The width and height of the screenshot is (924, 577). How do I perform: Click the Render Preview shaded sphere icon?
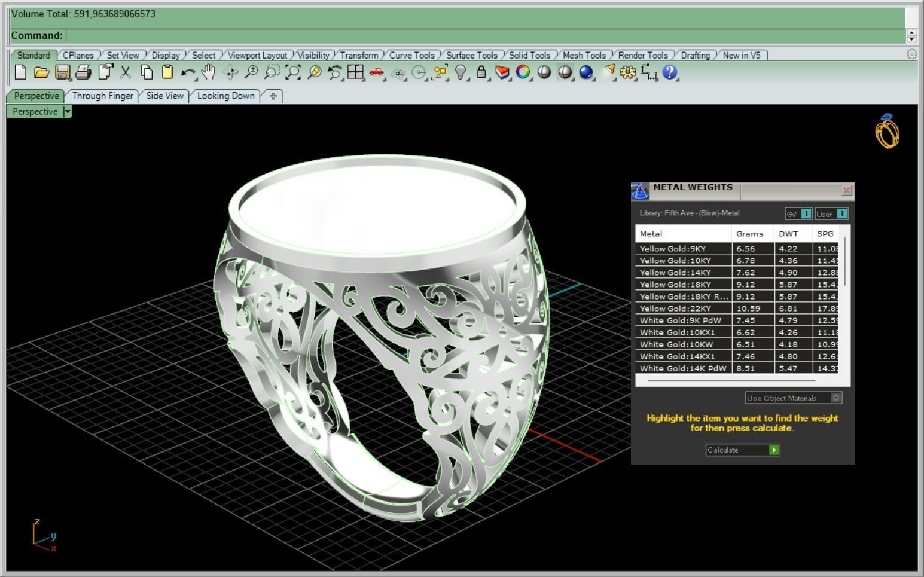coord(565,72)
